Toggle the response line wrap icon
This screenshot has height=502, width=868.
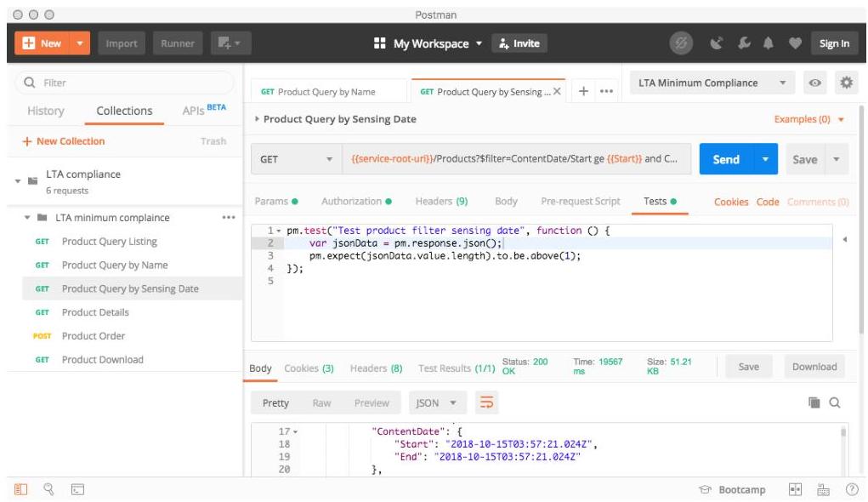486,402
